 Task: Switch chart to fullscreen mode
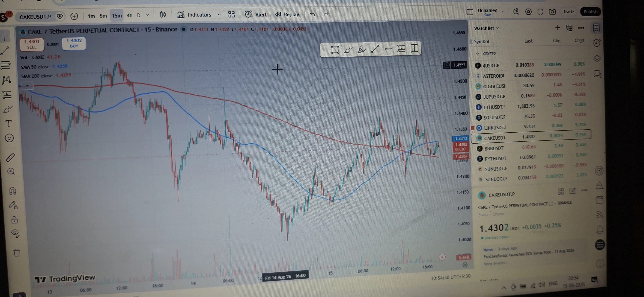coord(540,12)
